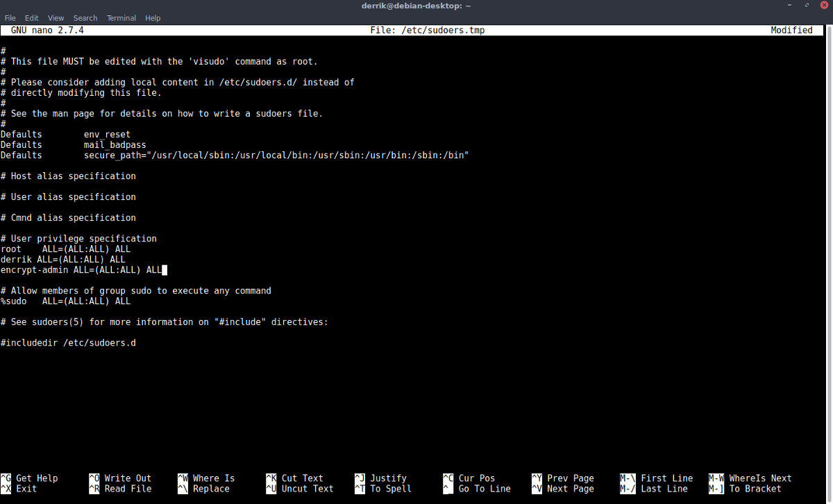Click the Read File shortcut label
Image resolution: width=833 pixels, height=504 pixels.
tap(128, 489)
